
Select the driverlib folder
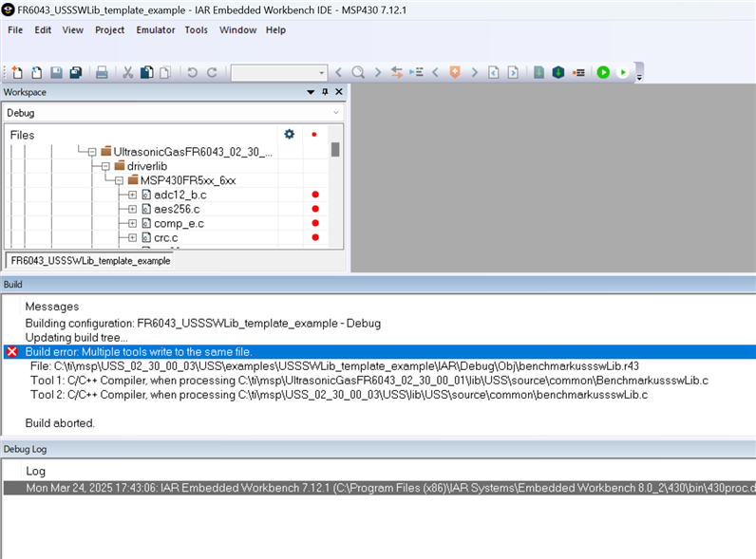[147, 166]
